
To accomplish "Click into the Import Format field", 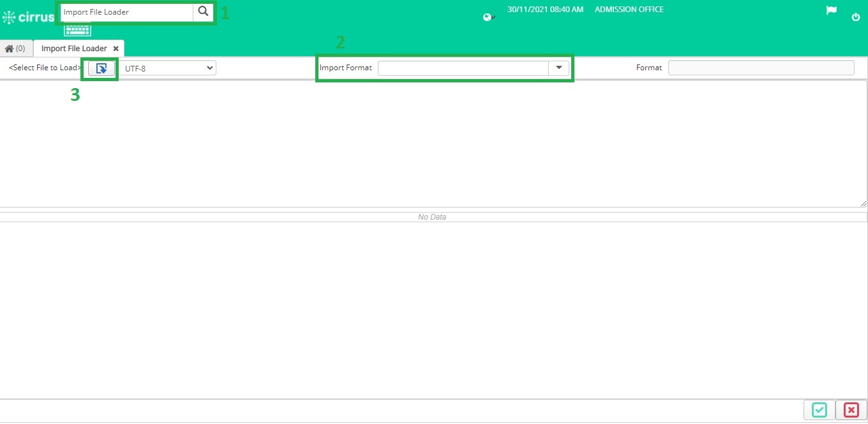I will (463, 68).
